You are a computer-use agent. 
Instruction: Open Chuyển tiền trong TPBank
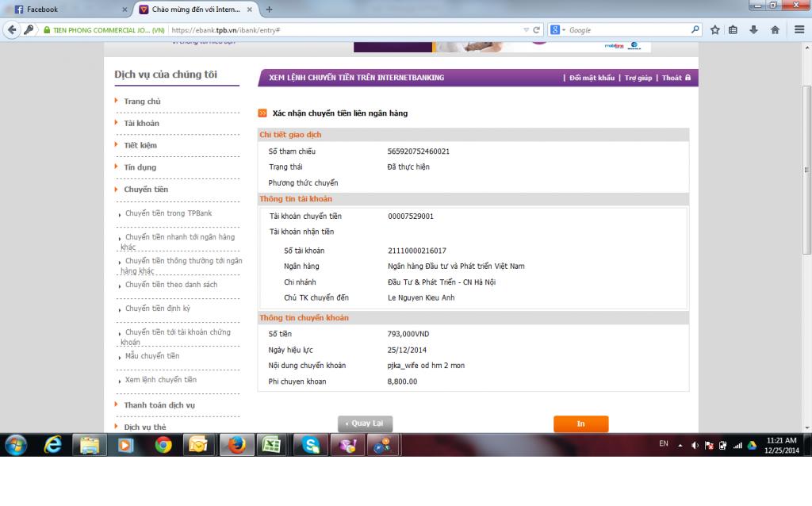168,213
